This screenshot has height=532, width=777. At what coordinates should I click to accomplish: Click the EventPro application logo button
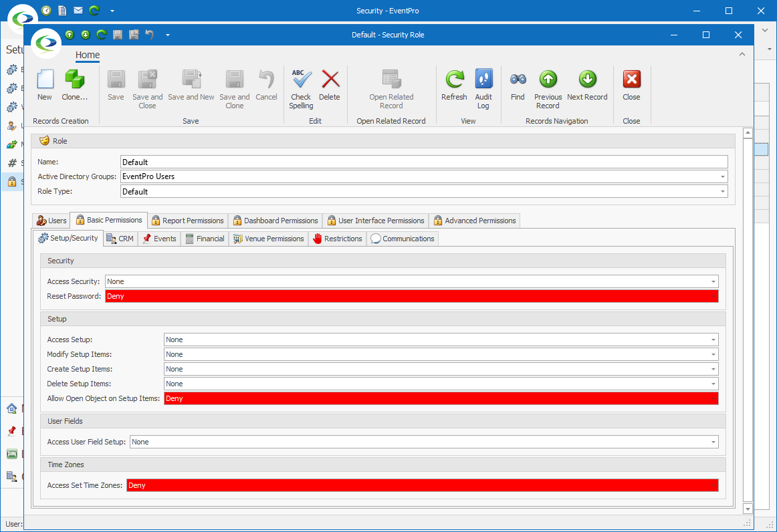tap(46, 43)
